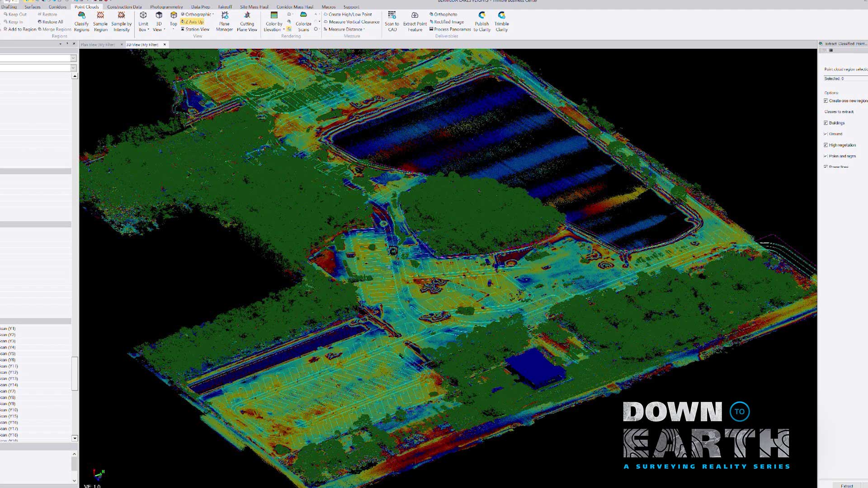This screenshot has width=868, height=488.
Task: Apply Color by Elevation rendering
Action: pyautogui.click(x=274, y=22)
